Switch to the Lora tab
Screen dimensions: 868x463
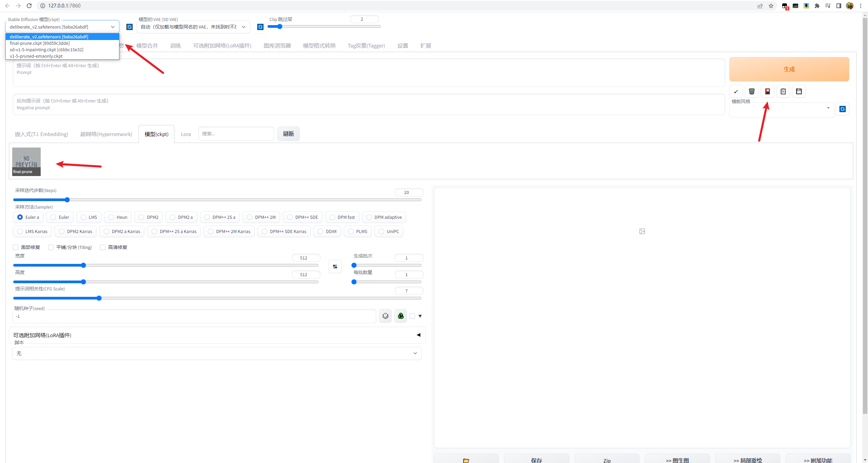click(x=185, y=134)
